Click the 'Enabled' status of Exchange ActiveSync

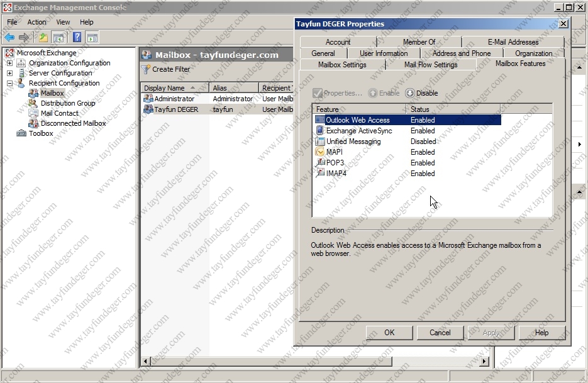tap(423, 131)
